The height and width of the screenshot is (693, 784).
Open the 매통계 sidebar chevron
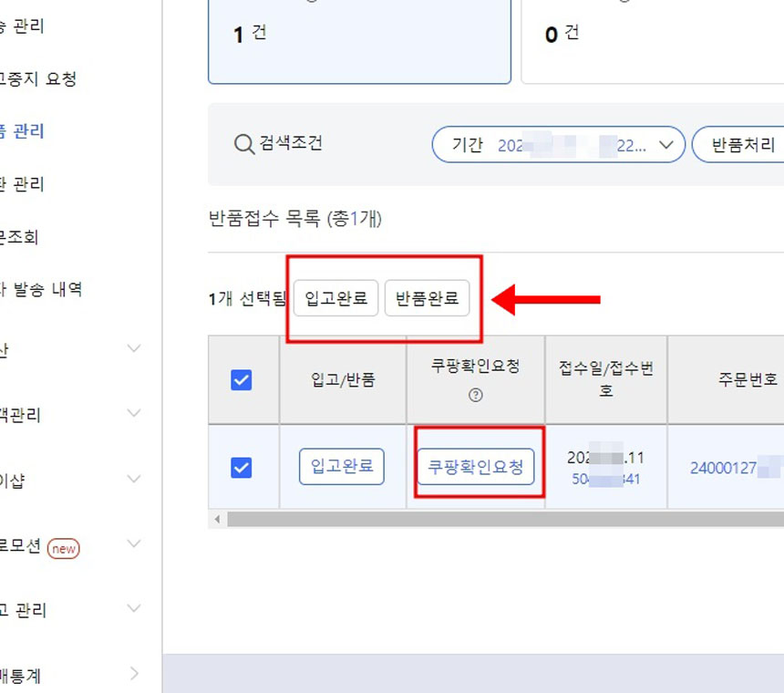(134, 674)
